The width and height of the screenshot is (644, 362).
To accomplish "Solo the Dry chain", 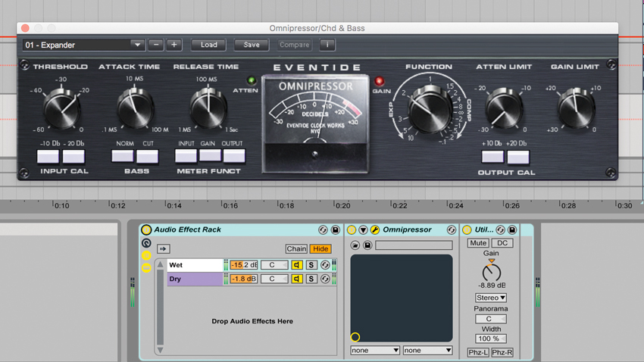I will [x=311, y=279].
